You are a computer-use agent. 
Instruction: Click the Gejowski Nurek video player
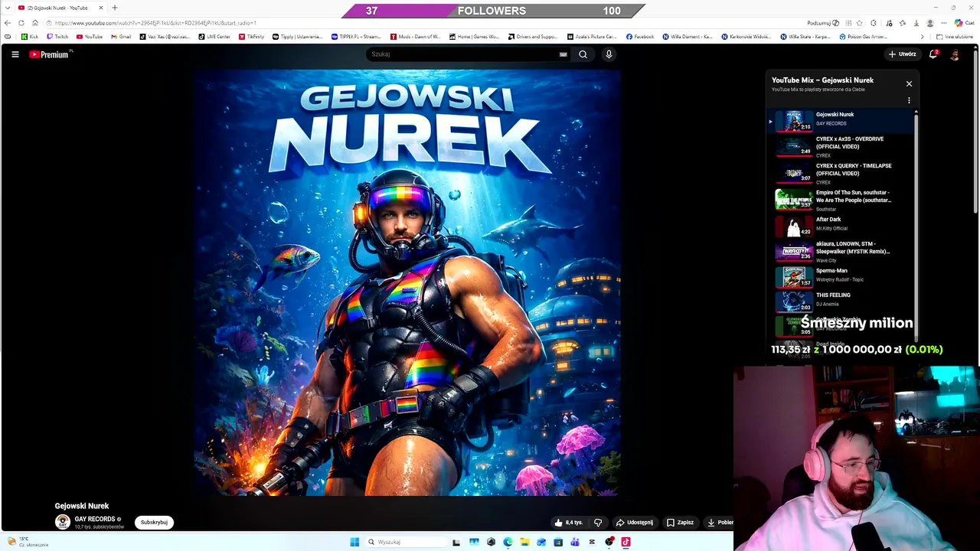tap(407, 282)
